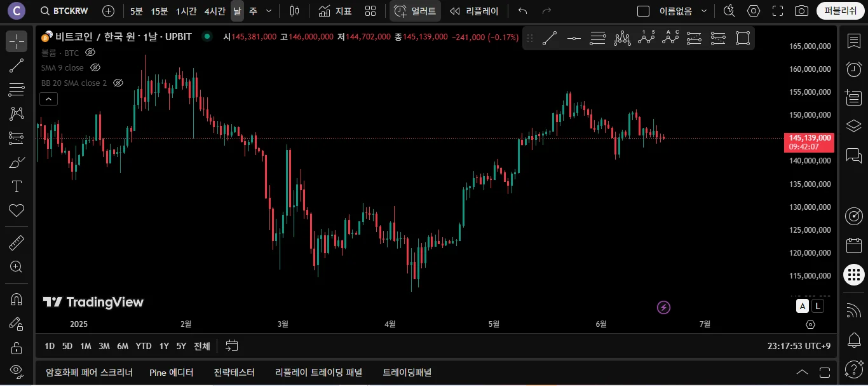Select the text annotation tool
Screen dimensions: 868x386
[17, 186]
